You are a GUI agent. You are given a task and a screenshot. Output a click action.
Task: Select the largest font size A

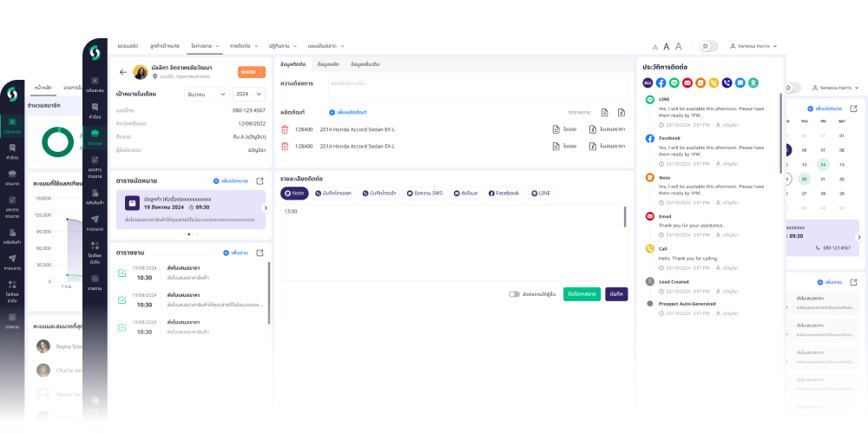679,46
